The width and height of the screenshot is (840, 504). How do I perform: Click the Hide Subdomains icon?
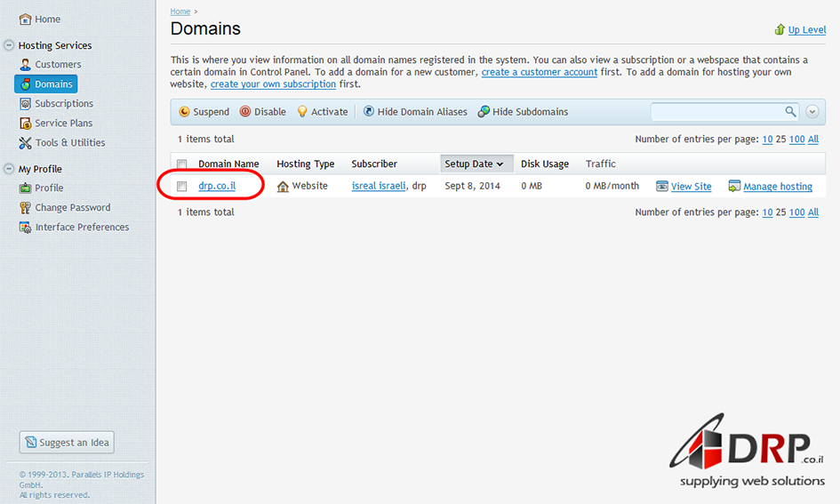[484, 112]
